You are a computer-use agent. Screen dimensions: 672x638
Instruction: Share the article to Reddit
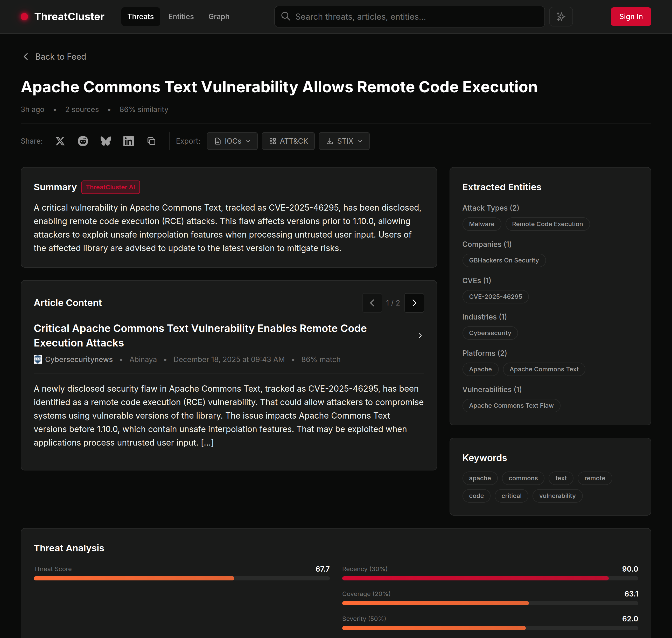pyautogui.click(x=83, y=141)
